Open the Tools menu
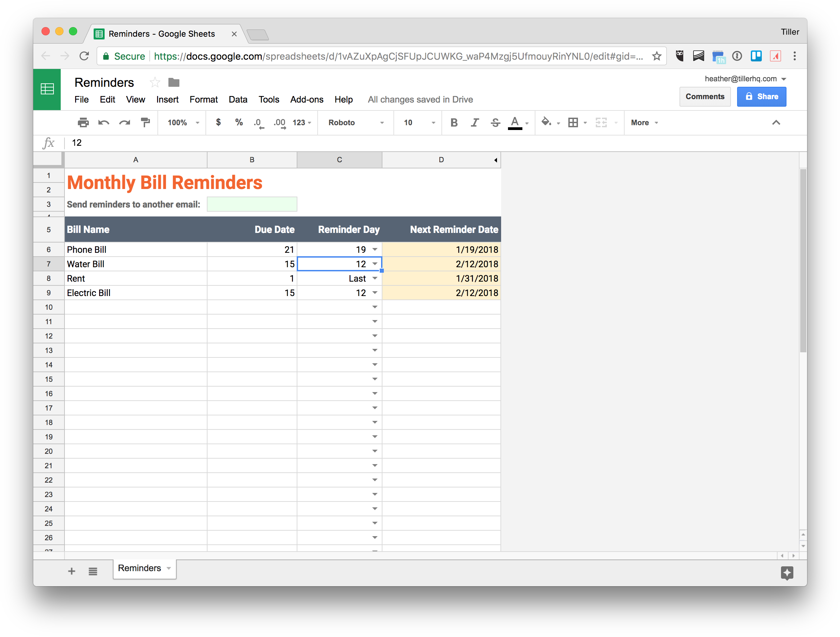Viewport: 840px width, 637px height. pyautogui.click(x=269, y=99)
